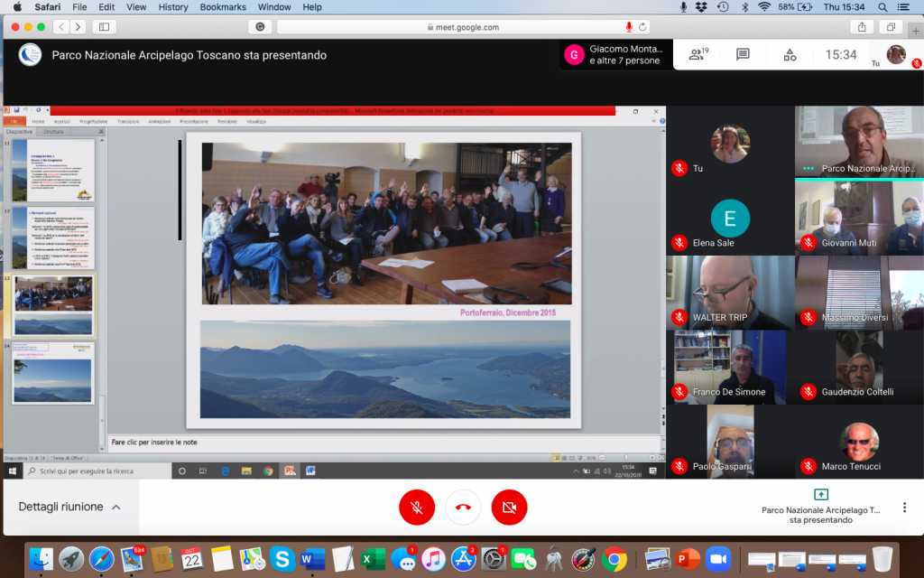924x578 pixels.
Task: Click the red hang up call button
Action: tap(463, 508)
